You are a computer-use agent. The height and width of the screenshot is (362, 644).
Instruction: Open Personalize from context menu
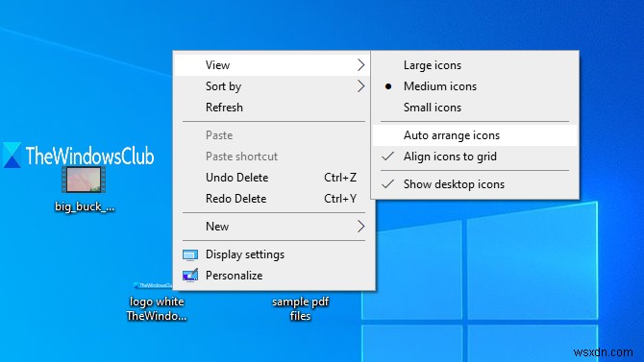[274, 276]
